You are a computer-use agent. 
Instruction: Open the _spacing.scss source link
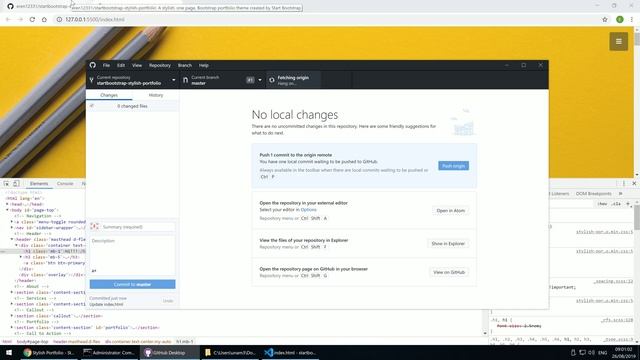(x=613, y=281)
